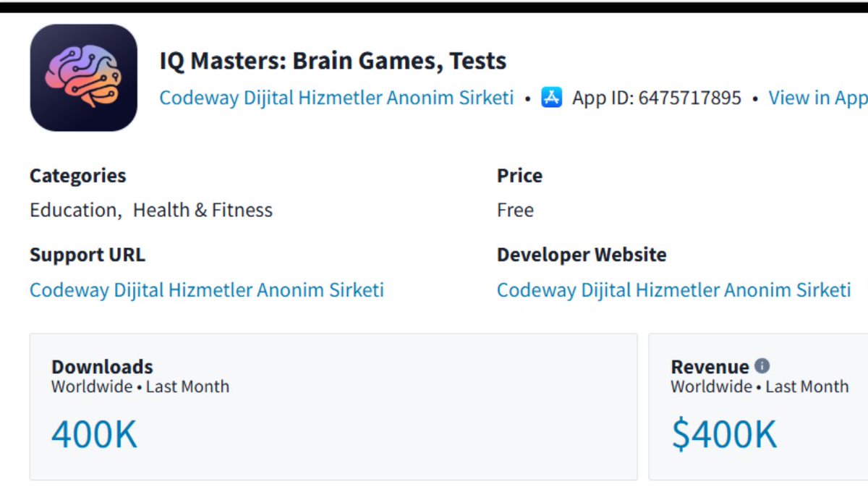Screen dimensions: 868x487
Task: Select the App ID 6475717895 text
Action: coord(657,98)
